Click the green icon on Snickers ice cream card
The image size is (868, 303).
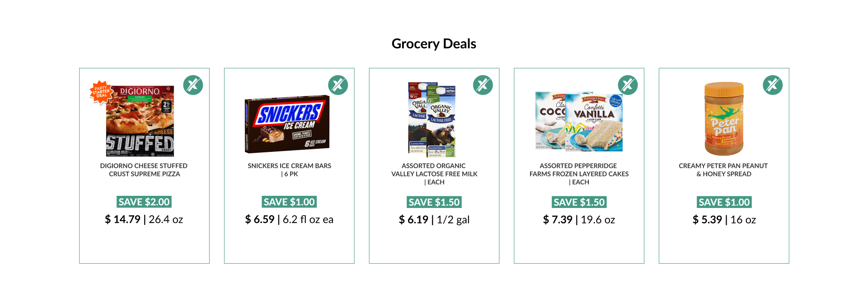pyautogui.click(x=338, y=85)
